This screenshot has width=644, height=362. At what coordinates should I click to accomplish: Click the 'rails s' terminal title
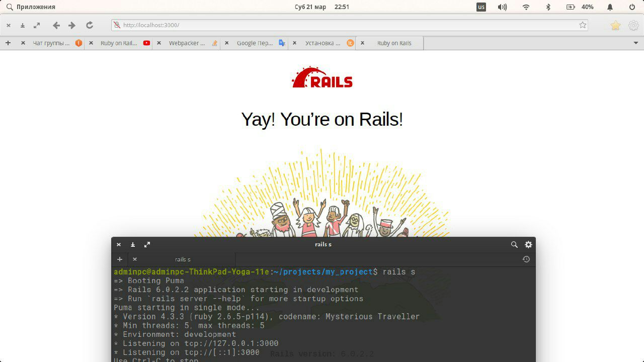(323, 244)
